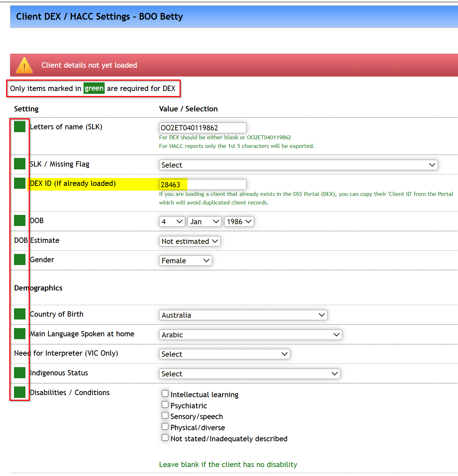Image resolution: width=458 pixels, height=476 pixels.
Task: Click the green marker beside SLK / Missing Flag
Action: pyautogui.click(x=20, y=164)
